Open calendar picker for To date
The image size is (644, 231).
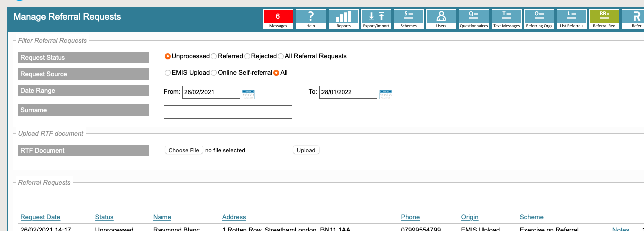click(x=386, y=94)
